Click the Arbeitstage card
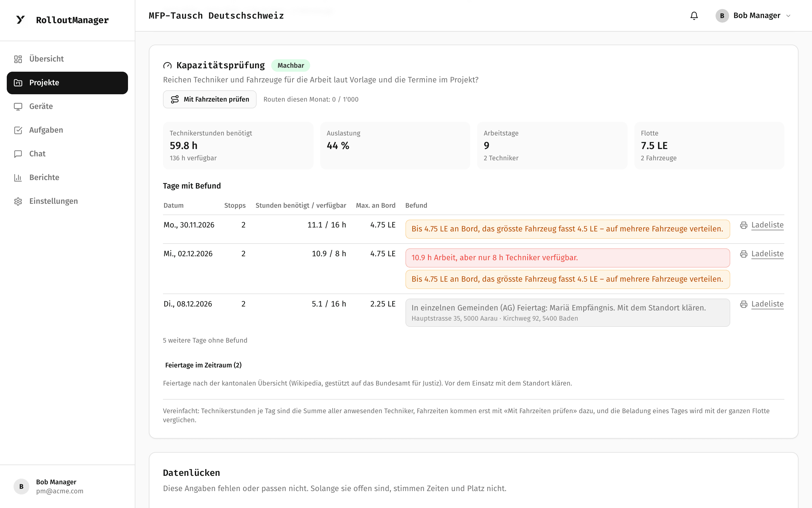The image size is (812, 508). [x=552, y=145]
